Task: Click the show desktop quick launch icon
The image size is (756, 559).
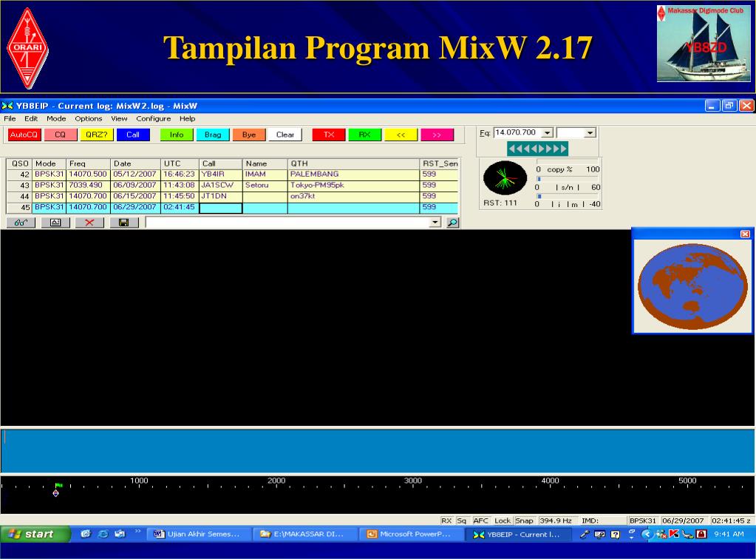Action: coord(86,534)
